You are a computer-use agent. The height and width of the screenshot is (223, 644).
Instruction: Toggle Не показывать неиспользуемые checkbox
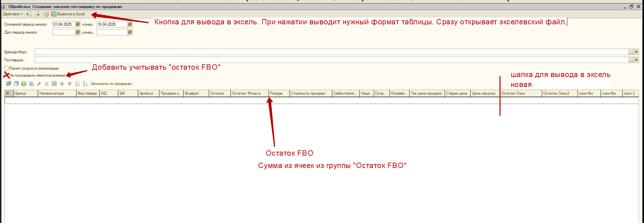pyautogui.click(x=7, y=75)
